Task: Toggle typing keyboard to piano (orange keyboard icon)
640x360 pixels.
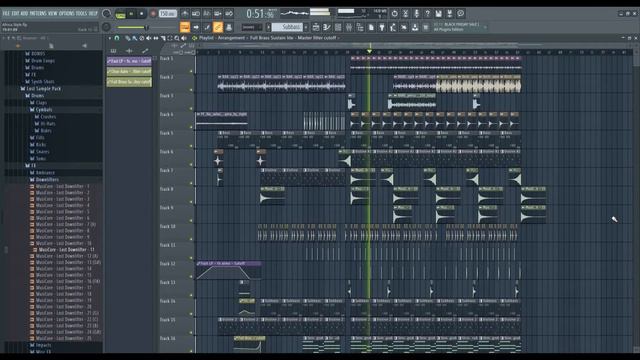Action: tap(185, 27)
